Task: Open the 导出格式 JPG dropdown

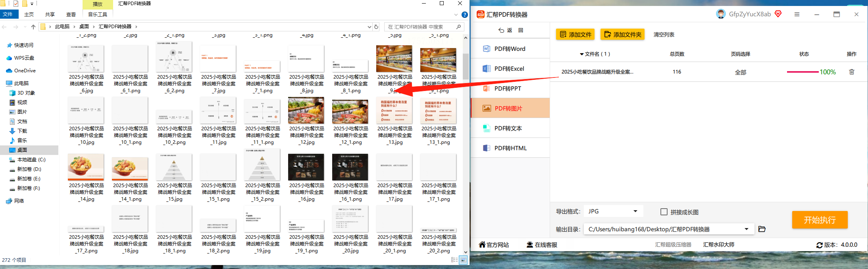Action: [613, 211]
